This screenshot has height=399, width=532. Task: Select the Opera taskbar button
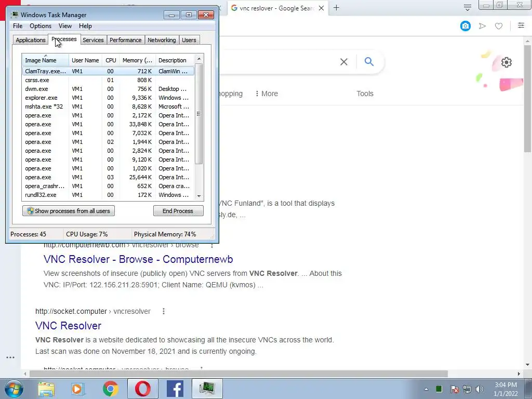click(x=143, y=389)
